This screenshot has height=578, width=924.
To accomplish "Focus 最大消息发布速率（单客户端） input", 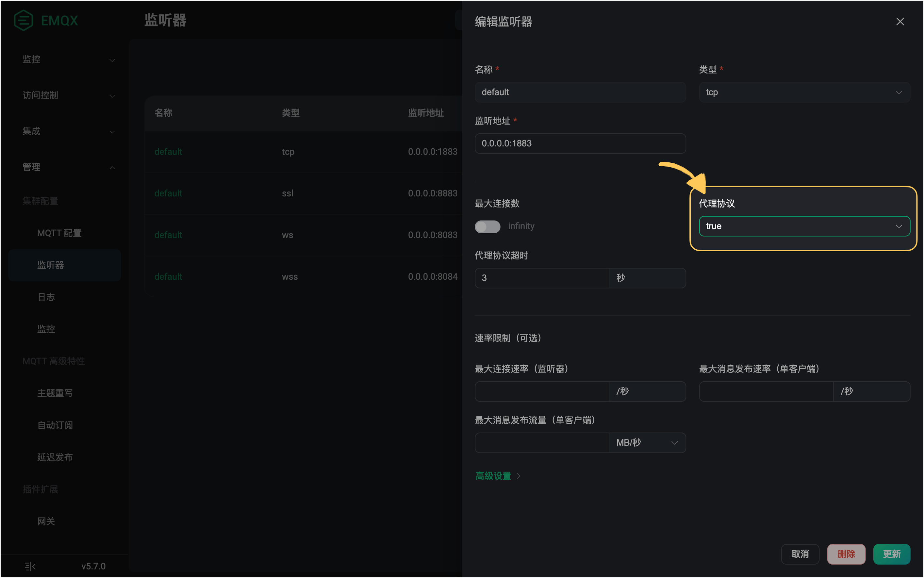I will (x=766, y=391).
